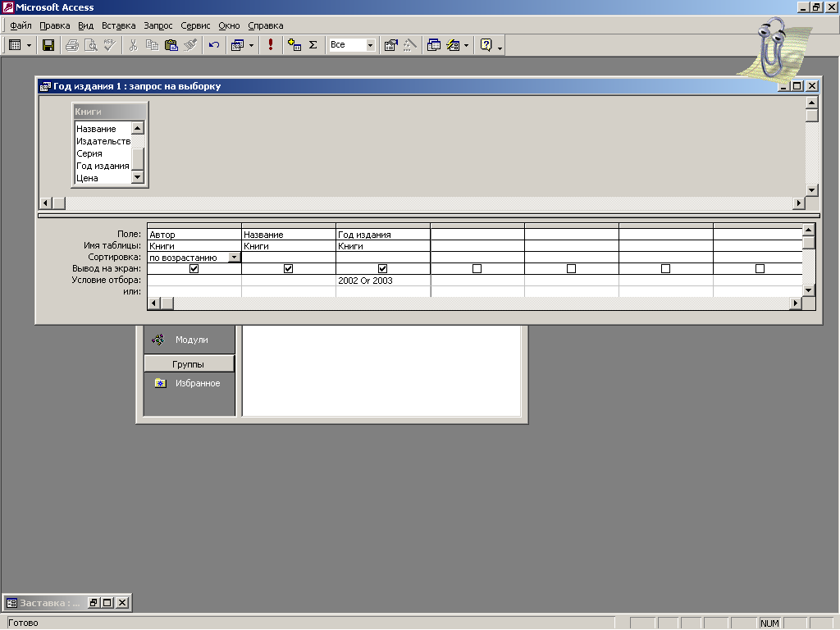Open the Справка menu
This screenshot has width=840, height=630.
coord(266,25)
